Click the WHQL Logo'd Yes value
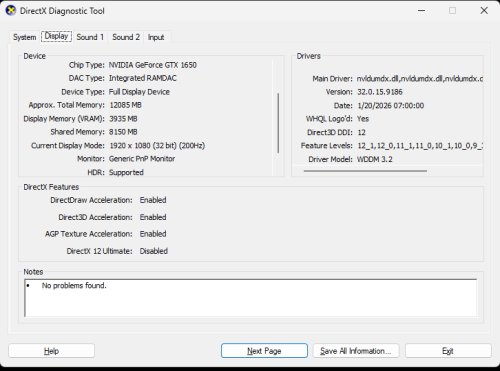The image size is (500, 371). (x=363, y=119)
